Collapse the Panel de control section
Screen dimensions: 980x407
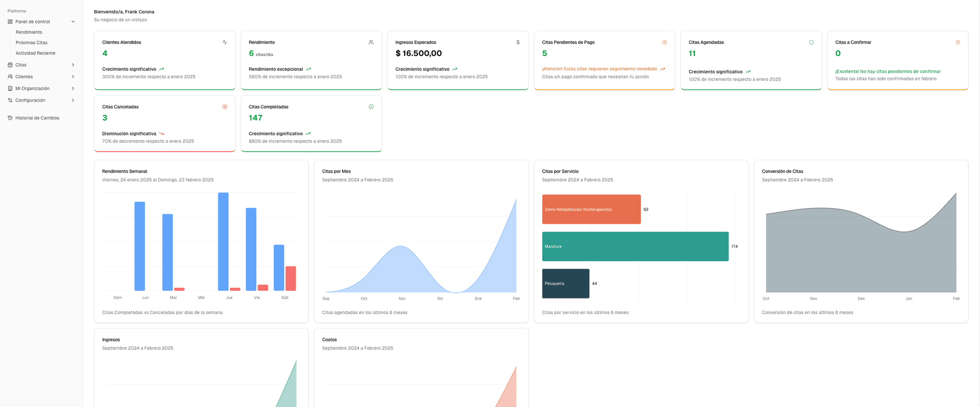pos(73,22)
